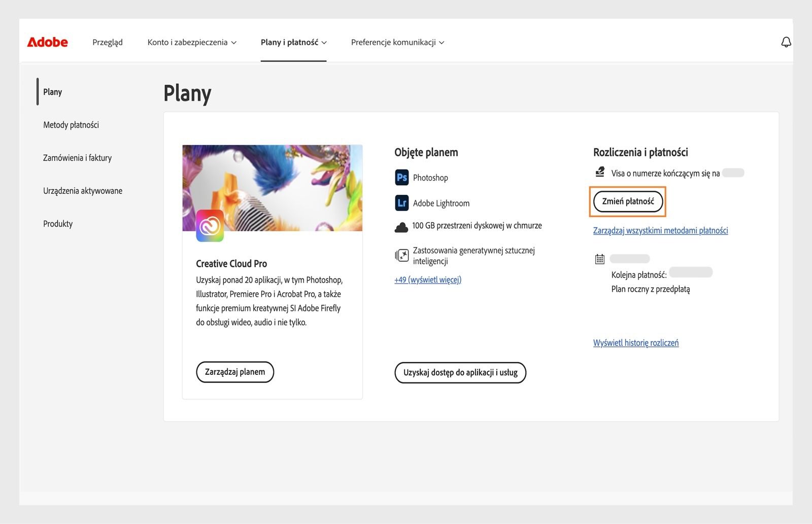Image resolution: width=812 pixels, height=524 pixels.
Task: Open Produkty in the sidebar
Action: [x=58, y=224]
